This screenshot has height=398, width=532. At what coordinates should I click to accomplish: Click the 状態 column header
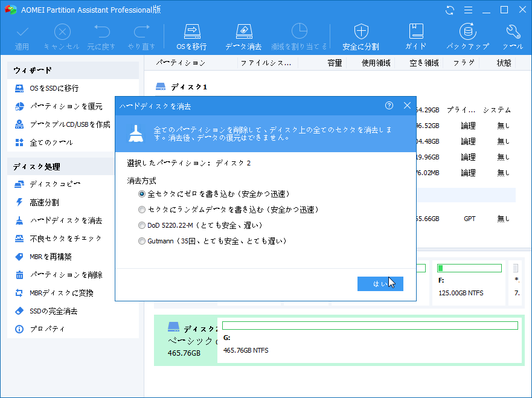click(504, 63)
